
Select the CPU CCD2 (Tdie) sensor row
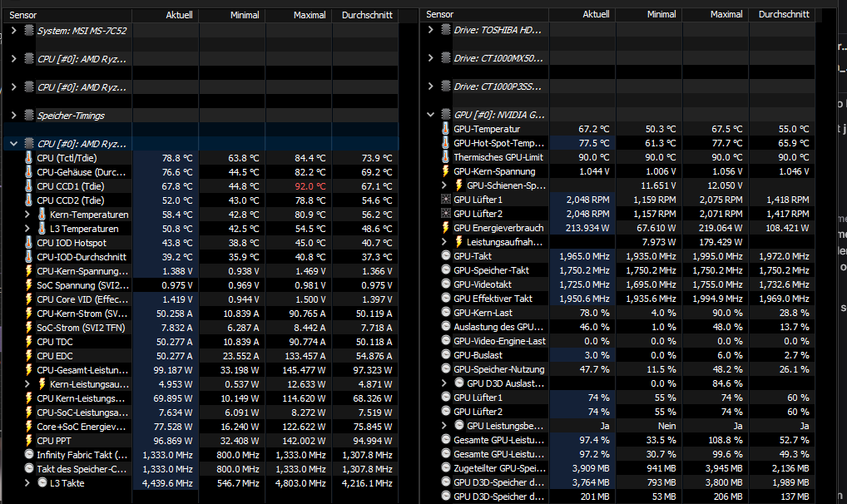click(x=201, y=200)
